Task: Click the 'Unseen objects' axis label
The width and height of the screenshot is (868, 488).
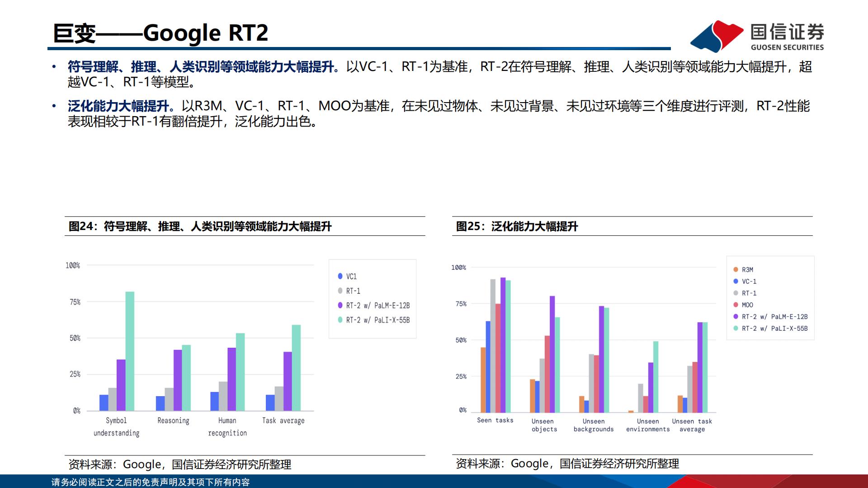Action: click(544, 425)
